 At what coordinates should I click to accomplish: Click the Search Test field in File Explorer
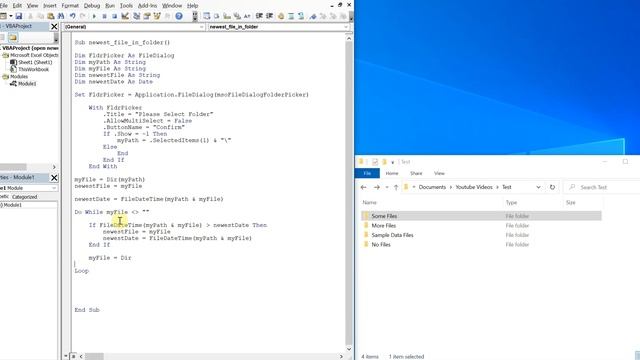[602, 187]
